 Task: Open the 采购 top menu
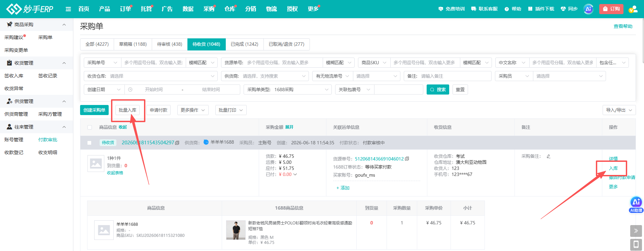click(209, 9)
